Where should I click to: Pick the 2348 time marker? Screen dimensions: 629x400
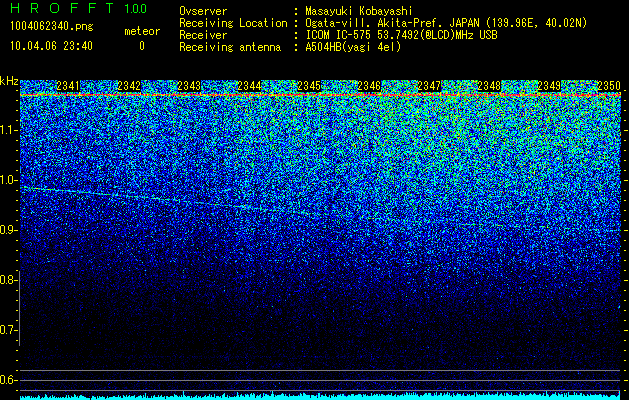(x=489, y=85)
